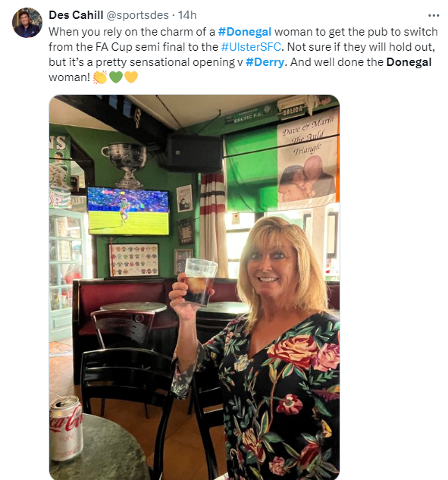Click the bold Donegal word in text
448x480 pixels.
409,62
